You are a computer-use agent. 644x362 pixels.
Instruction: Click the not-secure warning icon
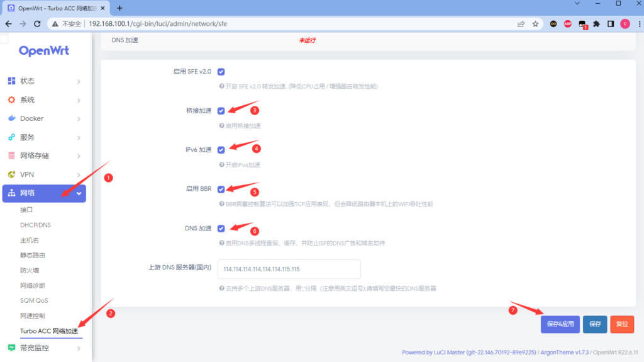[55, 24]
